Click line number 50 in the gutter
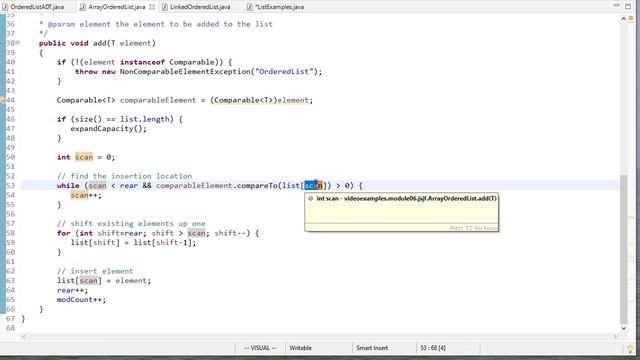Image resolution: width=640 pixels, height=360 pixels. tap(11, 157)
